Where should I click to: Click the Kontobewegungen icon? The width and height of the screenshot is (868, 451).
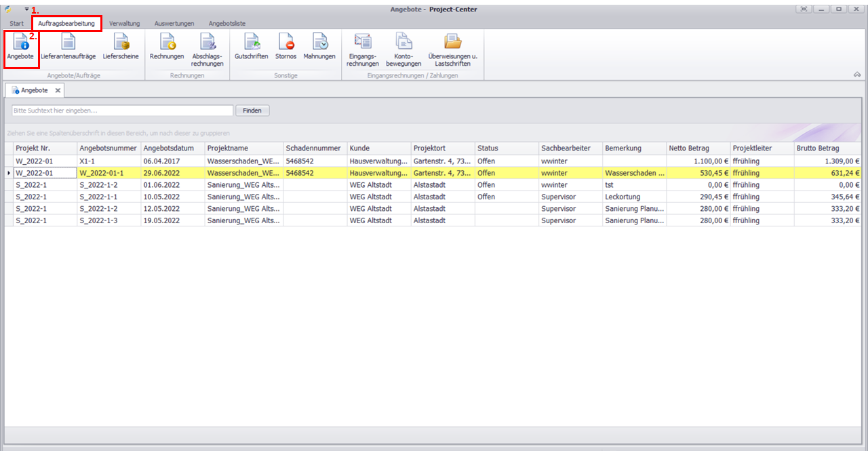403,49
